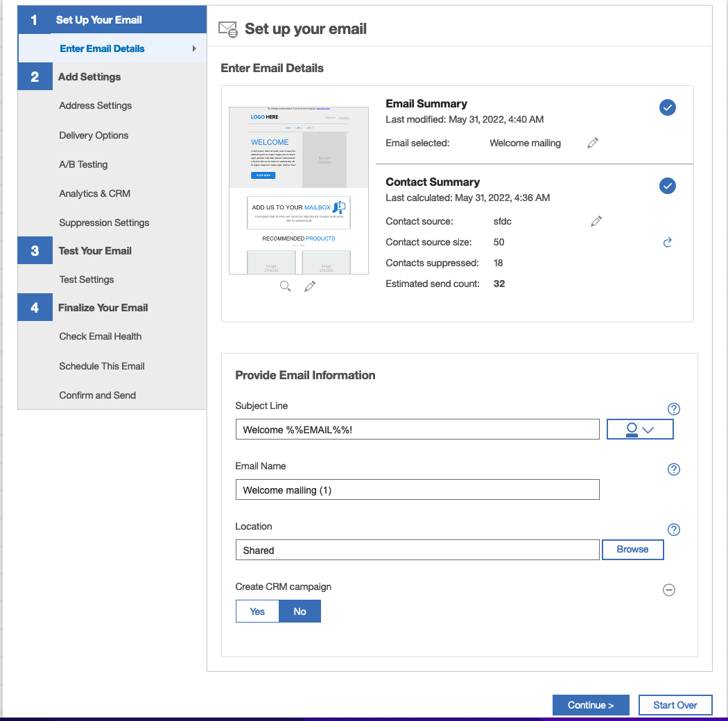
Task: Expand Enter Email Details with the arrow
Action: [x=195, y=49]
